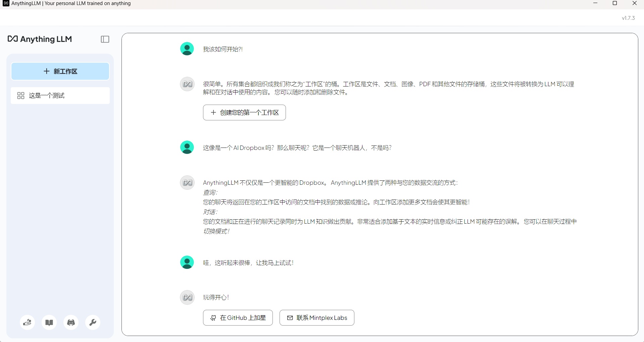The height and width of the screenshot is (342, 644).
Task: Click the version label v1.7.3
Action: [628, 18]
